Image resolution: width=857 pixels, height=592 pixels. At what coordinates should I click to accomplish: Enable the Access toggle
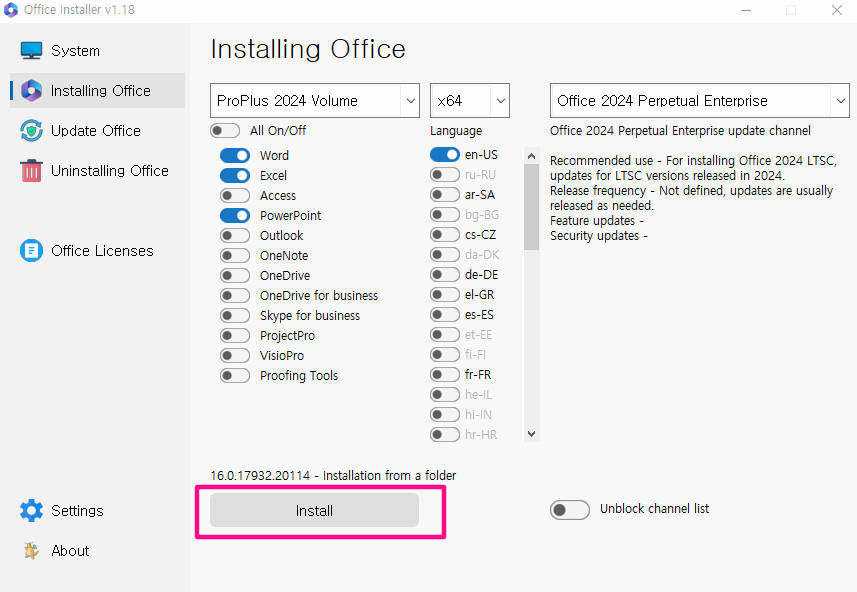pyautogui.click(x=235, y=196)
